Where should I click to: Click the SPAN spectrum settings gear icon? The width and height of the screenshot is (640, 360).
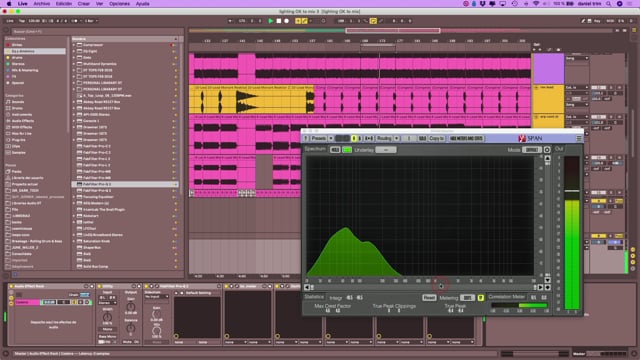[547, 150]
